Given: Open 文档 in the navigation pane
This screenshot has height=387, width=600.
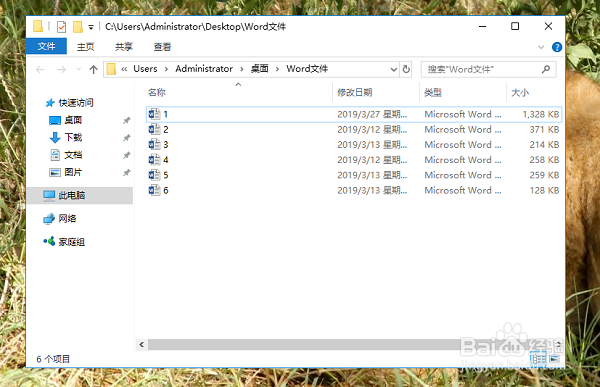Looking at the screenshot, I should coord(65,155).
